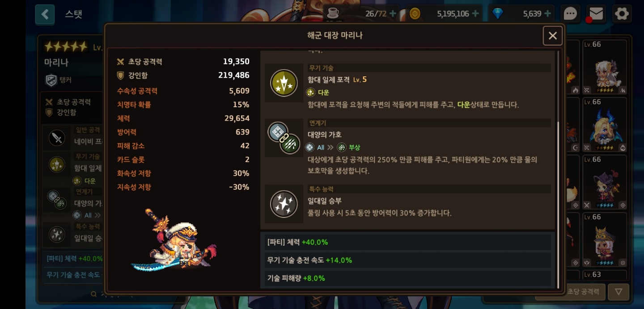Open the mail envelope icon

[596, 14]
